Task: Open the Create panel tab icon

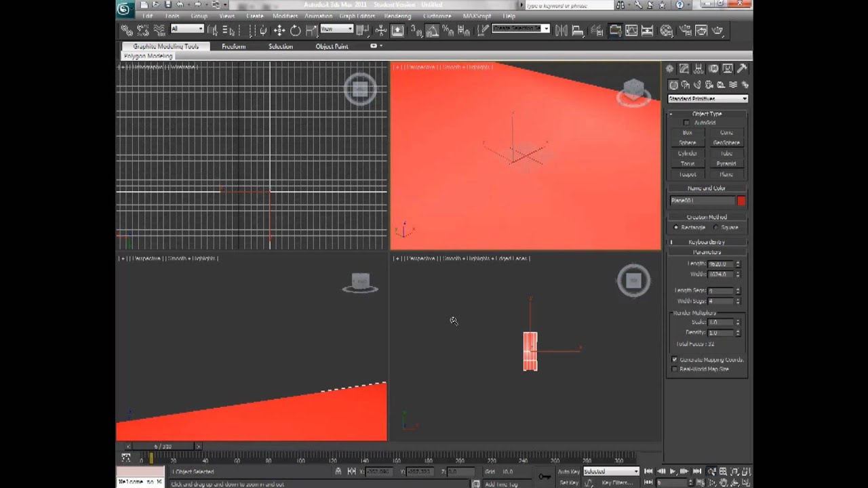Action: click(670, 68)
